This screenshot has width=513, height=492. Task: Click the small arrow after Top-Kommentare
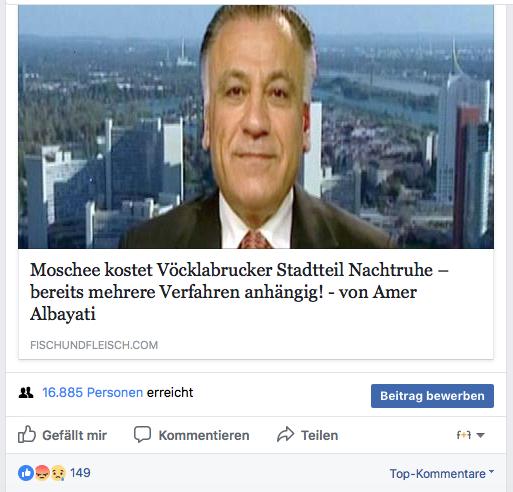click(491, 471)
